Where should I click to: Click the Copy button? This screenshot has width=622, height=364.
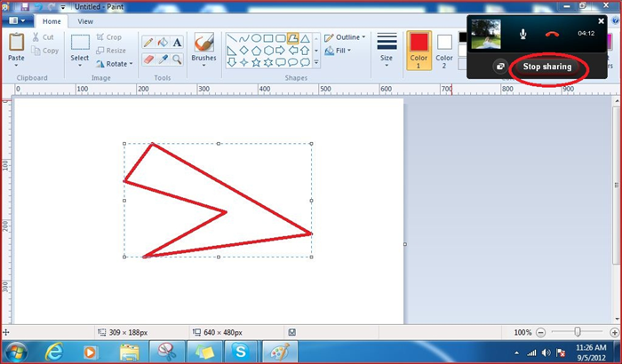pyautogui.click(x=44, y=51)
